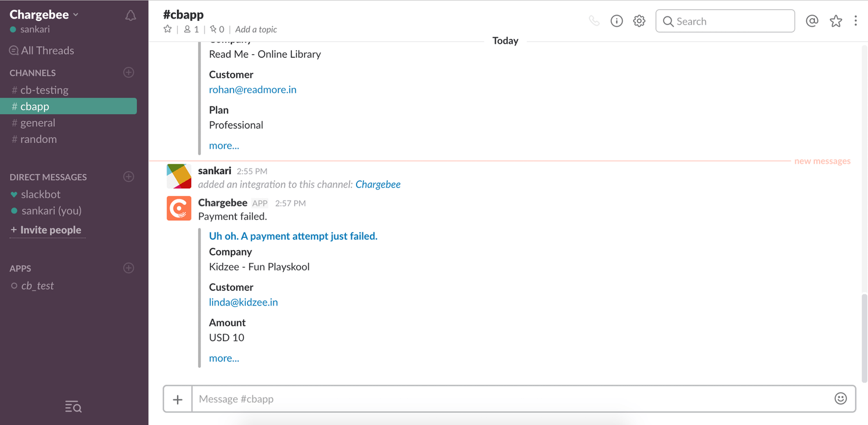This screenshot has height=425, width=868.
Task: Open the more options three-dot menu
Action: point(856,20)
